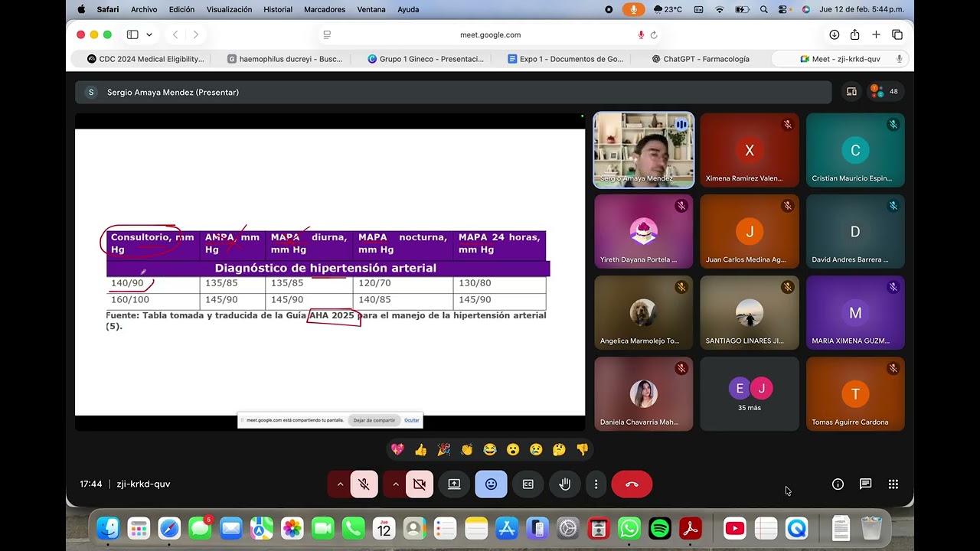Screen dimensions: 980x551
Task: Switch to the Expo 1 Google Docs tab
Action: [566, 59]
